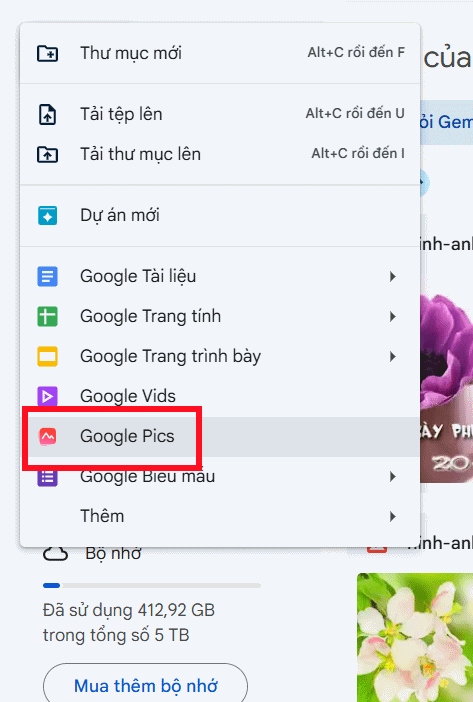Image resolution: width=473 pixels, height=702 pixels.
Task: Expand Google Tài liệu submenu arrow
Action: pos(392,276)
